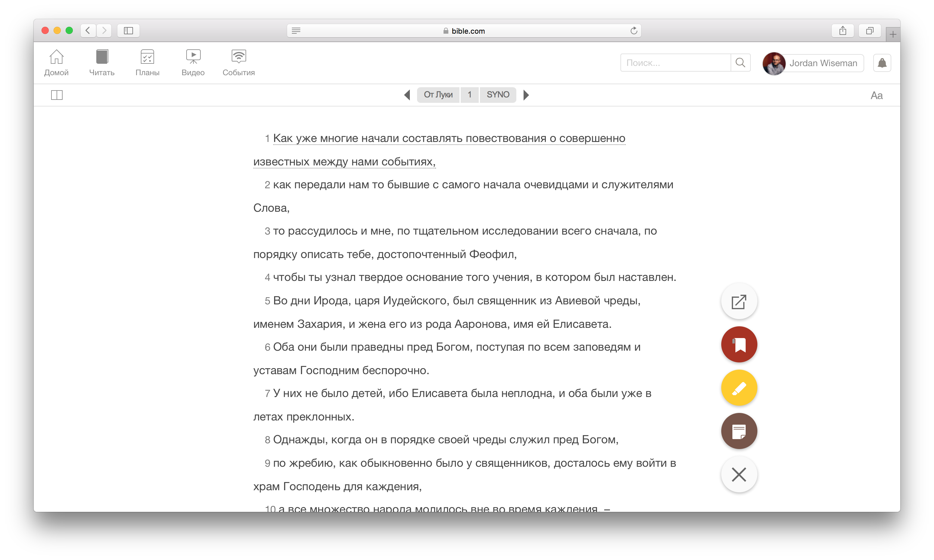Viewport: 934px width, 560px height.
Task: Open the Aa font settings
Action: tap(877, 95)
